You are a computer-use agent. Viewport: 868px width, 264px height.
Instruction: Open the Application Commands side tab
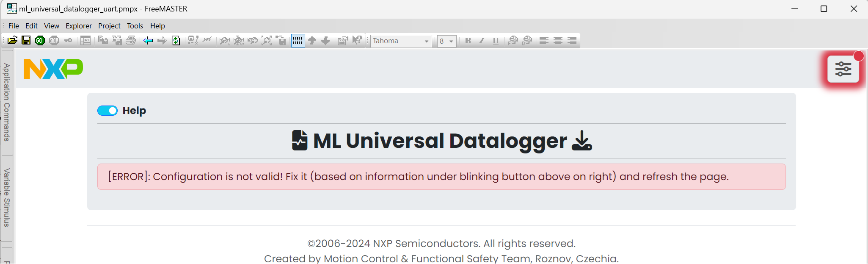click(7, 102)
